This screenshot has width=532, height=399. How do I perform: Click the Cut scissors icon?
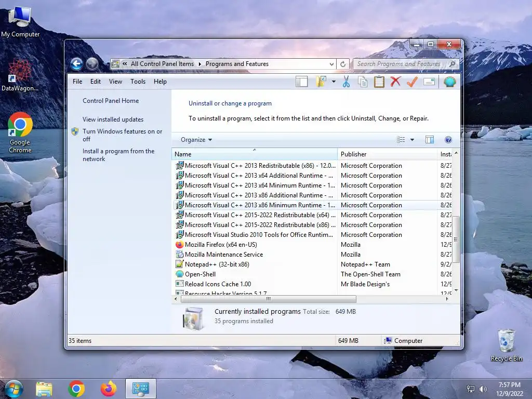[346, 82]
